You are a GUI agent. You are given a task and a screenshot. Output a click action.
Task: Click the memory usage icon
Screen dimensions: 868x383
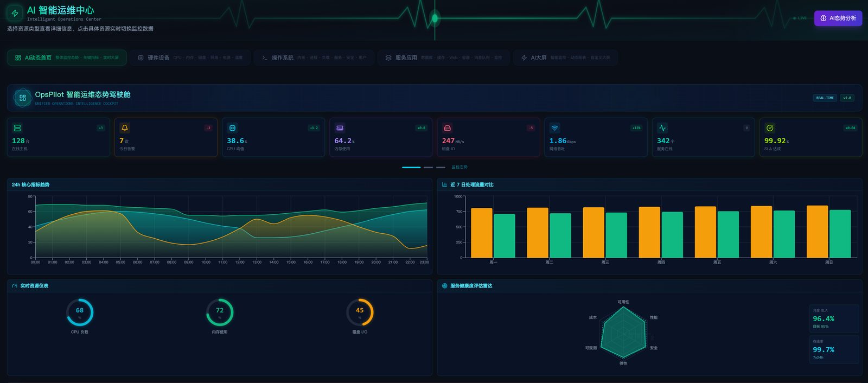[x=340, y=128]
